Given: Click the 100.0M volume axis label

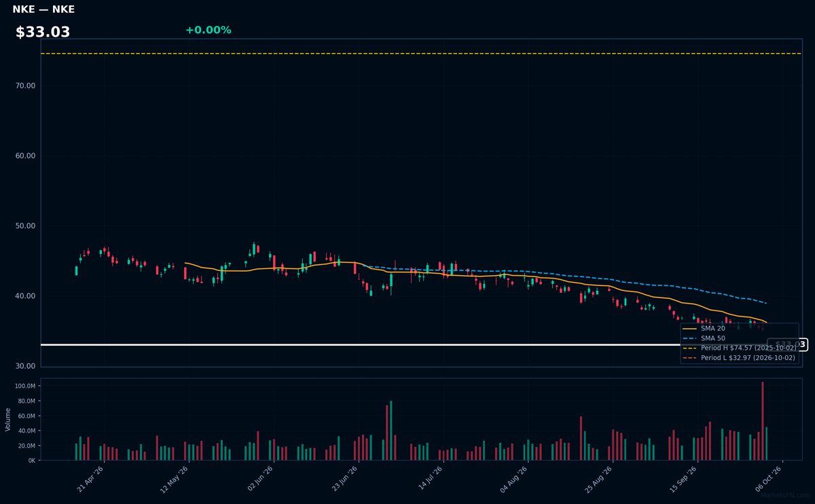Looking at the screenshot, I should pyautogui.click(x=25, y=386).
